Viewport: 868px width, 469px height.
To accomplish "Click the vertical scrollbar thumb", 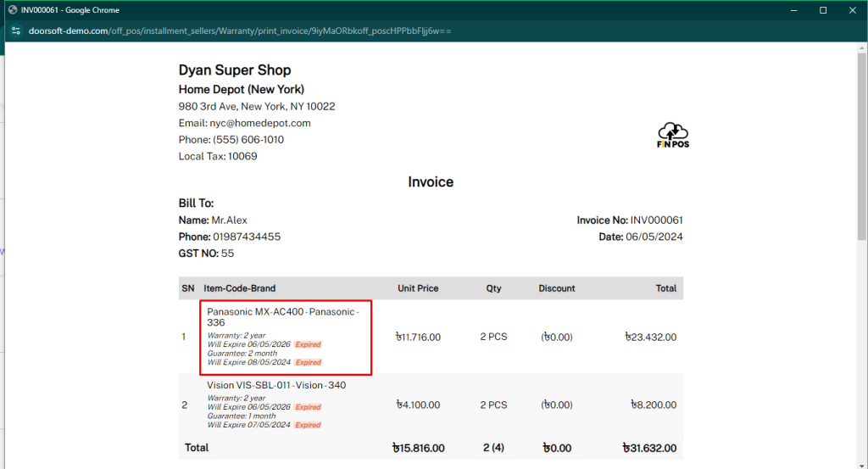I will [x=862, y=147].
